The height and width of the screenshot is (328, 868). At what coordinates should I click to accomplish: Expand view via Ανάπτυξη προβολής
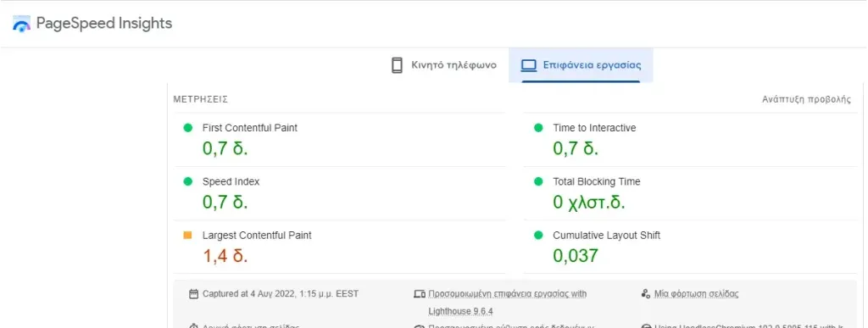click(x=807, y=99)
